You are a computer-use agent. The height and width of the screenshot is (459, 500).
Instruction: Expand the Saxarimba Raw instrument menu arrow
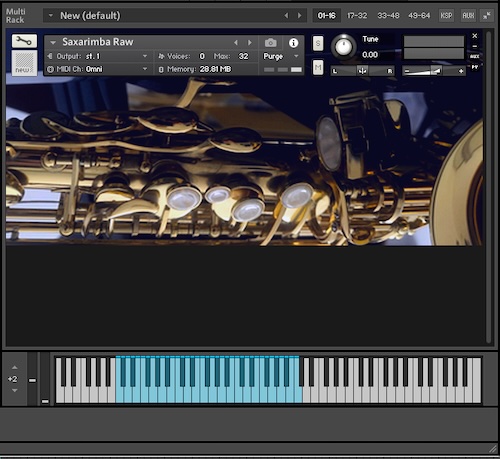point(53,42)
